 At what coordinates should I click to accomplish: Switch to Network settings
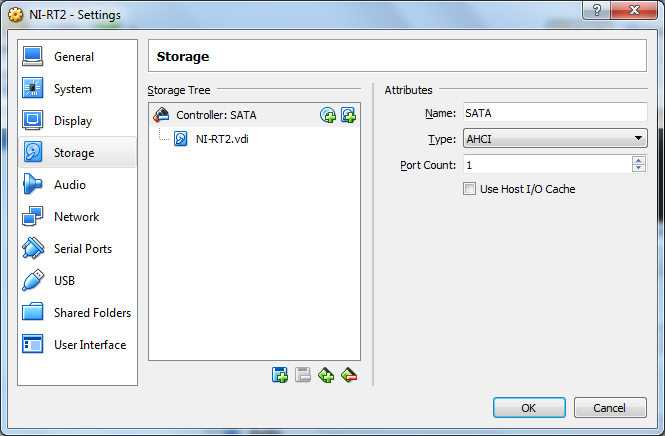pyautogui.click(x=76, y=217)
